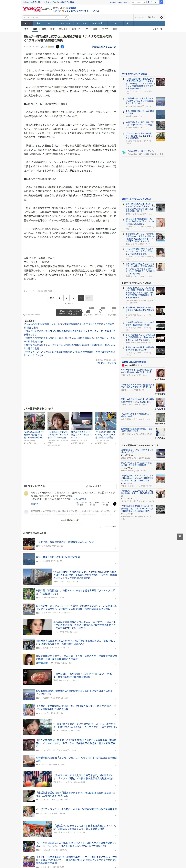Click the ログイン link
The image size is (186, 868).
click(57, 11)
